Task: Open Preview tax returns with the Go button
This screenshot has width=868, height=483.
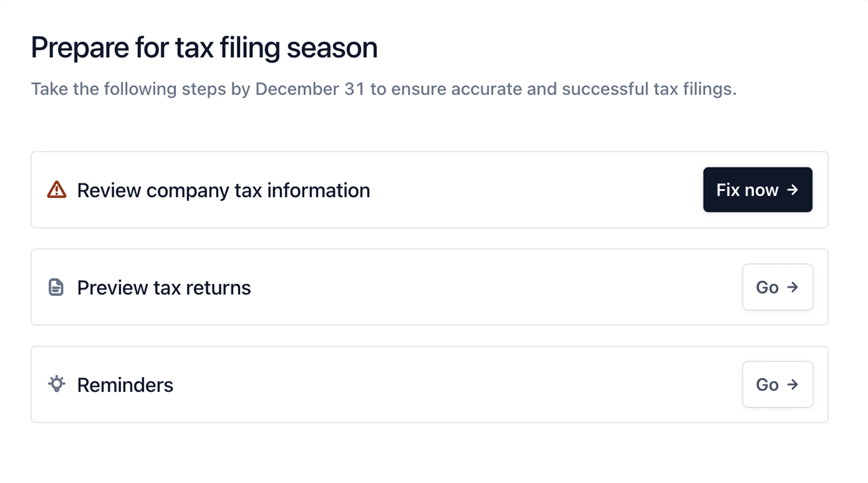Action: click(x=778, y=287)
